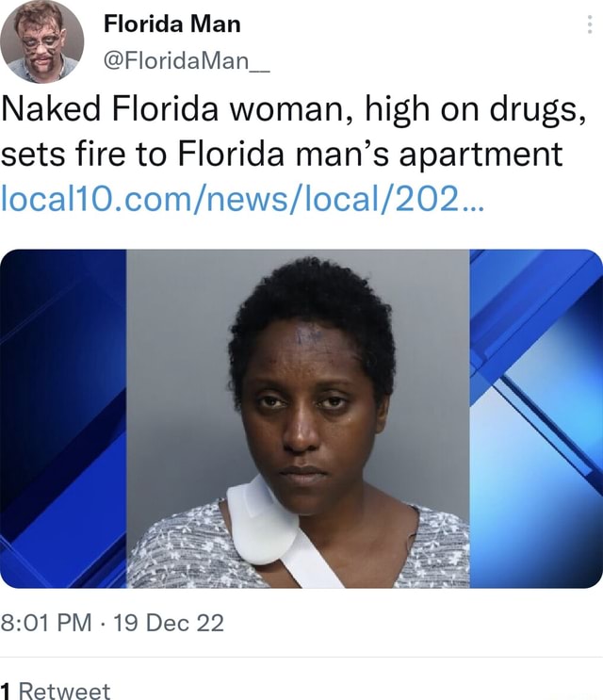Click the word Retweet at the bottom
Viewport: 603px width, 700px height.
(65, 691)
